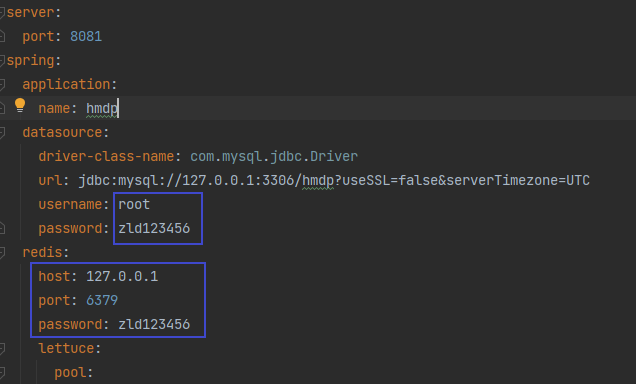Click the 'name' key
This screenshot has height=384, width=636.
(x=54, y=108)
